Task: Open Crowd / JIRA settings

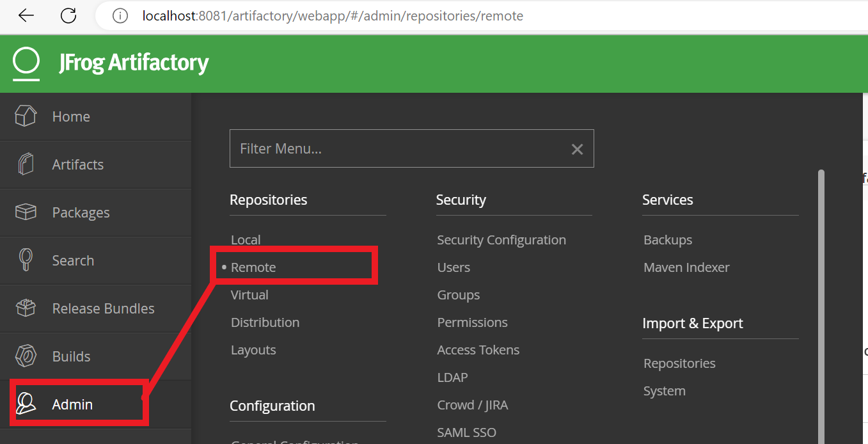Action: tap(473, 405)
